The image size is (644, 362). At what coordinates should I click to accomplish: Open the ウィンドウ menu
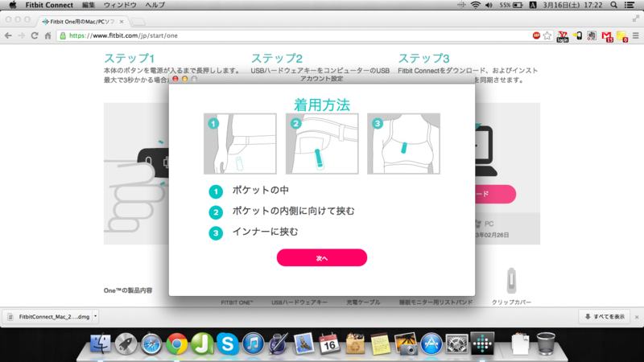click(120, 5)
